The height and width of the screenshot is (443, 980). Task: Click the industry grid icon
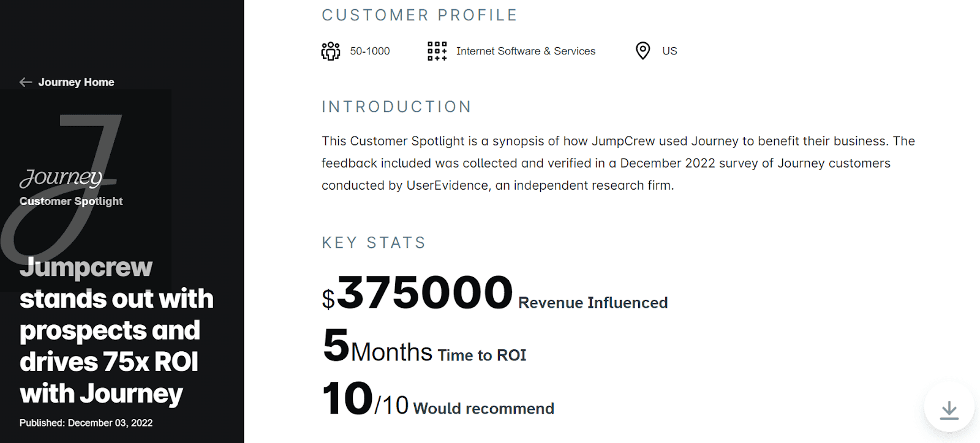[x=437, y=51]
